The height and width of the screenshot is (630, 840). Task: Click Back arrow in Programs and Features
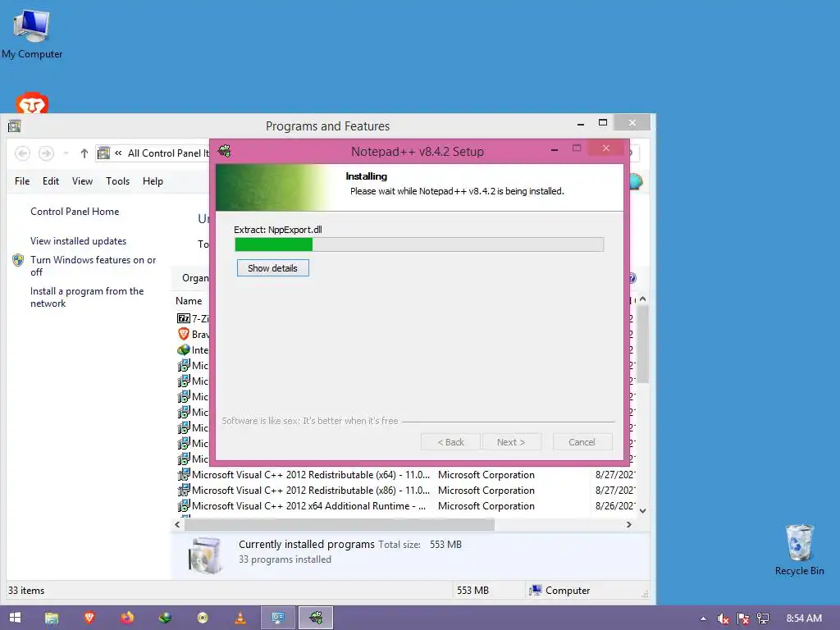(x=22, y=153)
